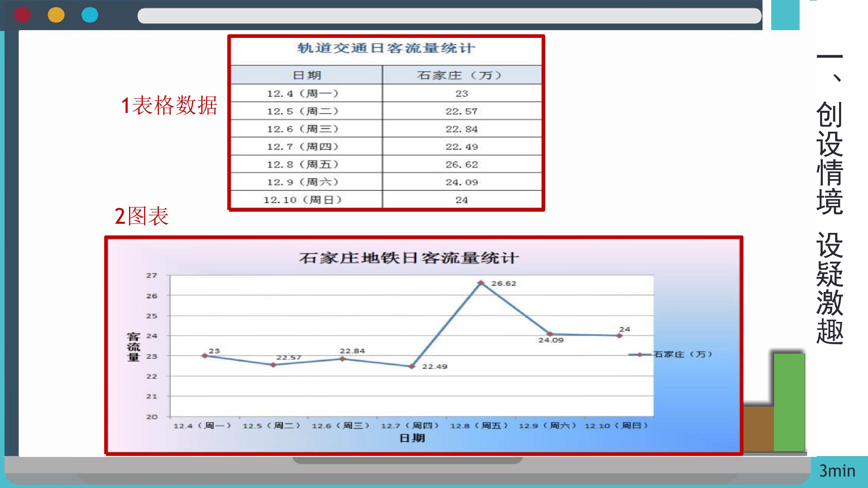This screenshot has width=868, height=488.
Task: Click the brown bar graphic
Action: click(758, 428)
